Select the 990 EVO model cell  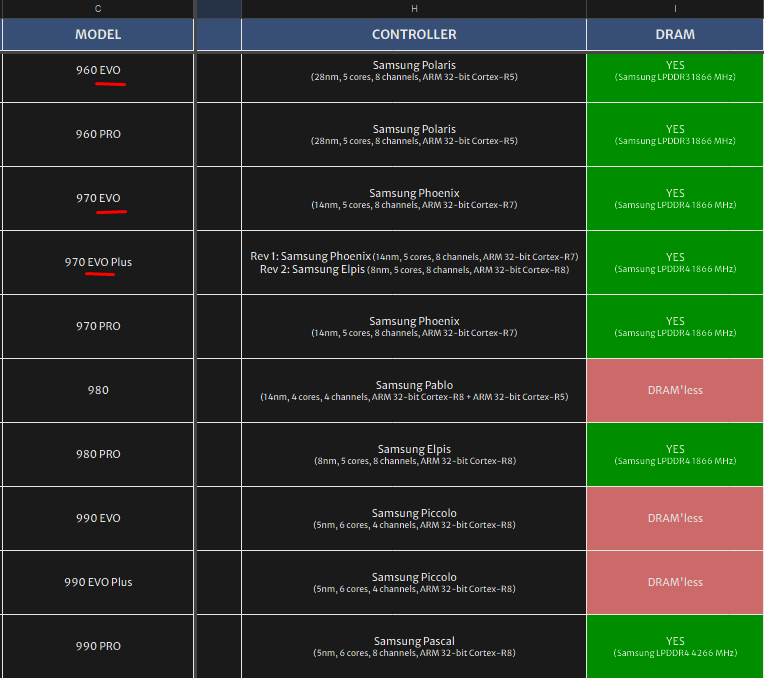click(98, 519)
